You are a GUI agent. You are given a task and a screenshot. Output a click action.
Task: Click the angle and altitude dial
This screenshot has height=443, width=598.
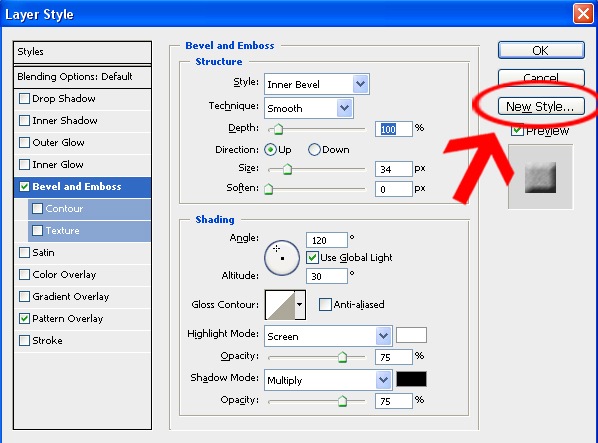click(x=282, y=258)
